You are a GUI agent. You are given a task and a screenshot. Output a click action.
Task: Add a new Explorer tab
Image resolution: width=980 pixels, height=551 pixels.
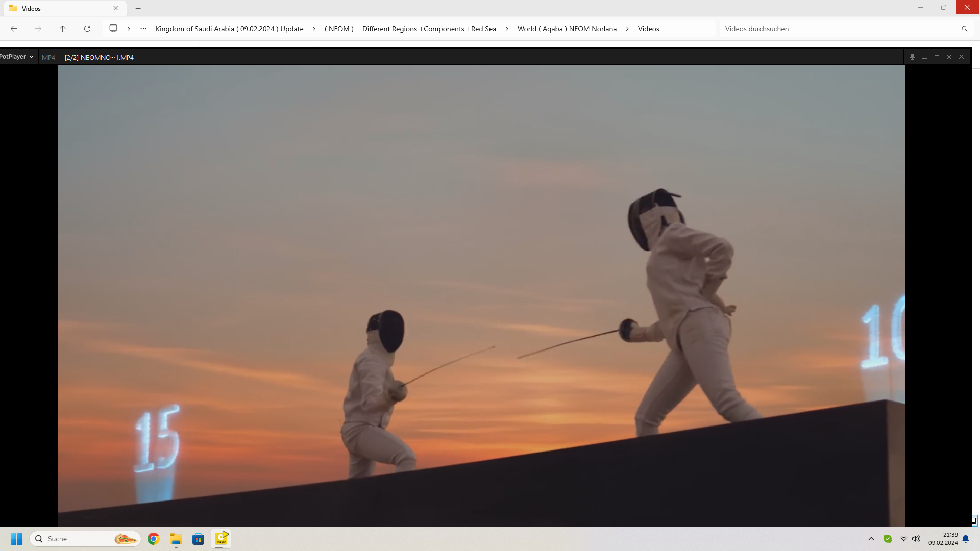pos(138,8)
